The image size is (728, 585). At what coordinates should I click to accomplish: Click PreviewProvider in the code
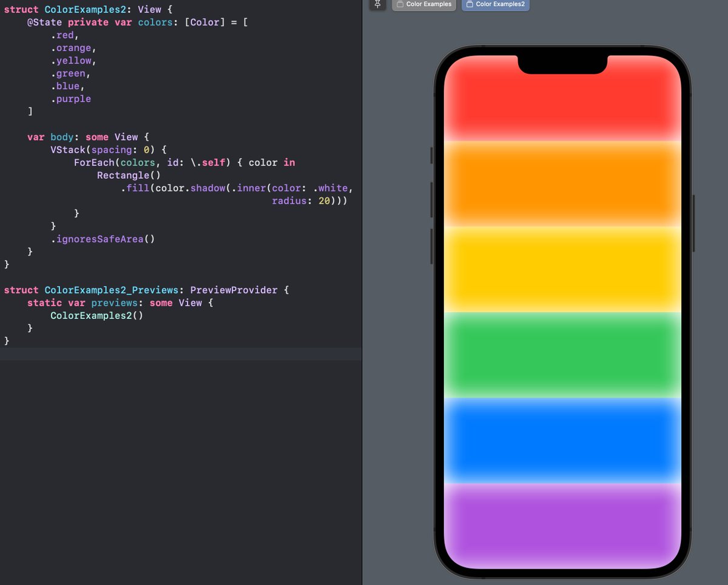234,290
